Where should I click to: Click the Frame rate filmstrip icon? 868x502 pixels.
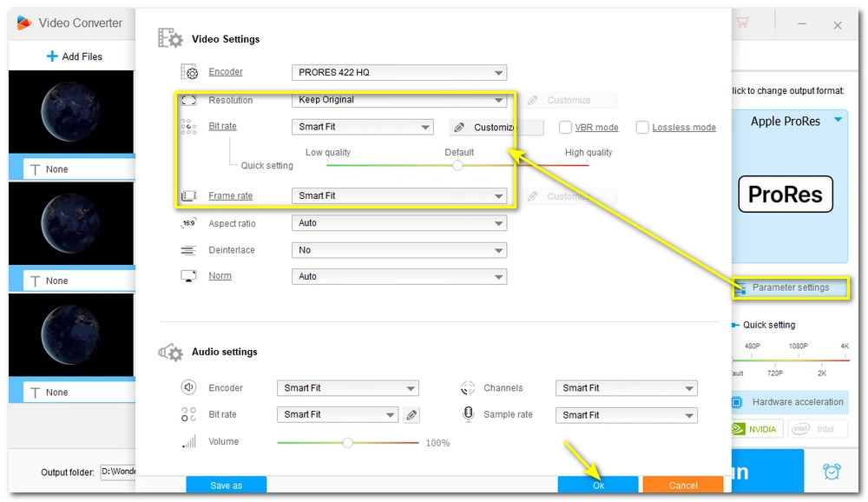188,195
